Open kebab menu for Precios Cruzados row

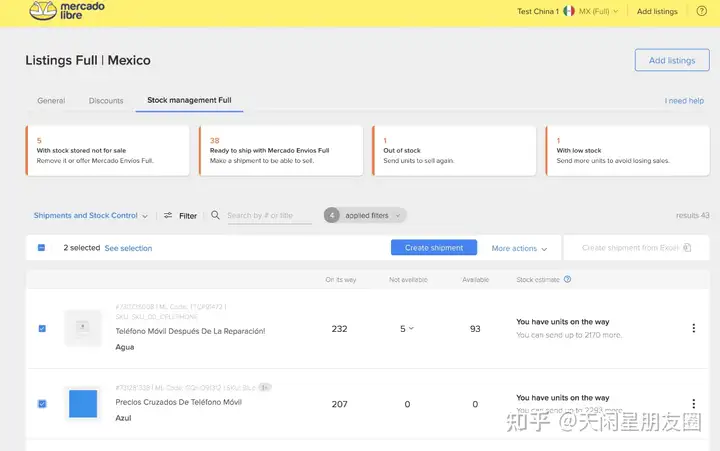tap(693, 403)
